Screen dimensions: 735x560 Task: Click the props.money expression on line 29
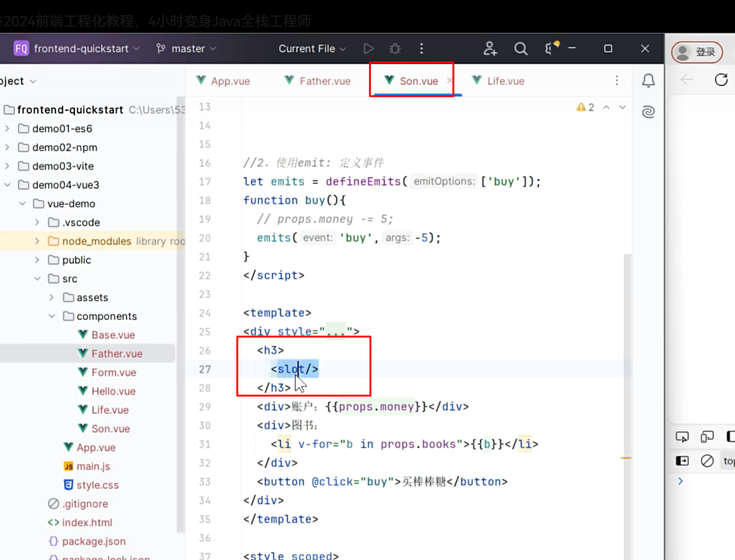click(x=376, y=406)
